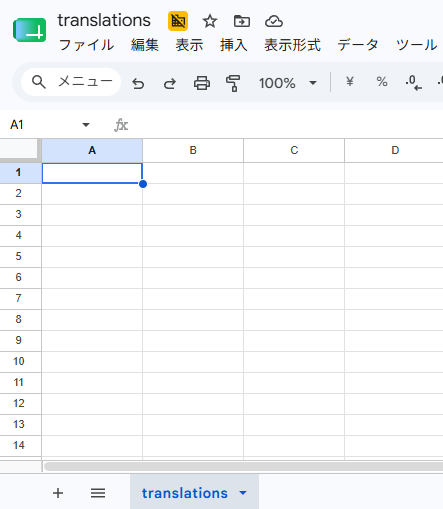This screenshot has height=509, width=443.
Task: Click the redo arrow icon
Action: point(170,83)
